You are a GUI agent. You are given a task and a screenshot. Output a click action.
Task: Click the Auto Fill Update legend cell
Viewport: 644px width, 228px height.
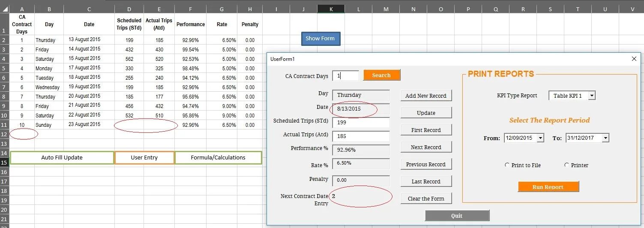point(62,157)
